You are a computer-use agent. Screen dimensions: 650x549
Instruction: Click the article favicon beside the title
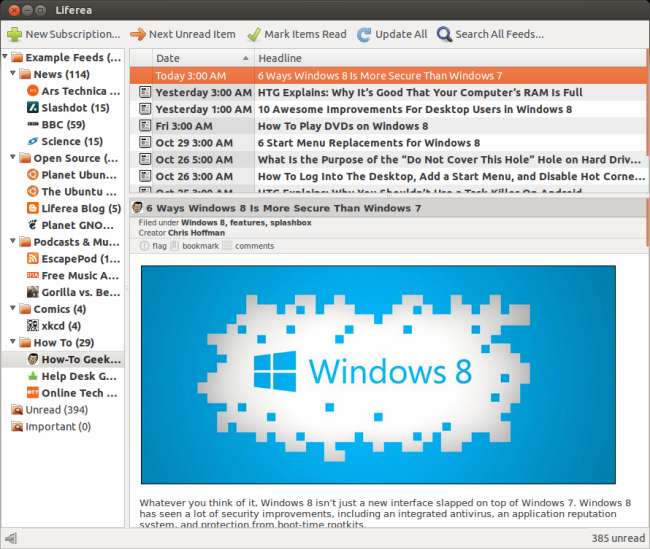pos(137,208)
